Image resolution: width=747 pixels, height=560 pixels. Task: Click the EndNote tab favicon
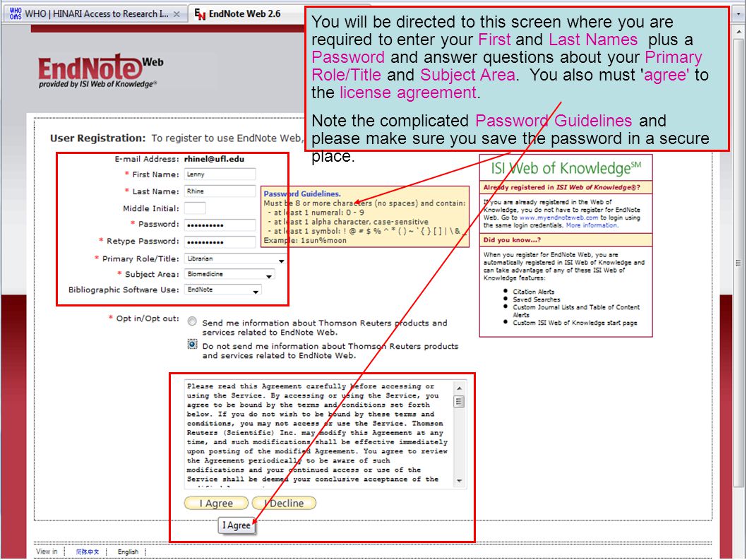pyautogui.click(x=200, y=14)
